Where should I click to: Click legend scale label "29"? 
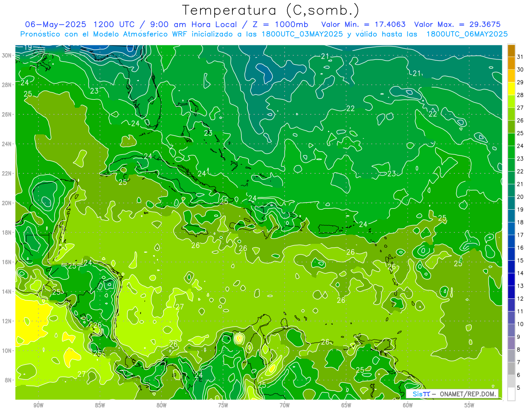click(520, 82)
